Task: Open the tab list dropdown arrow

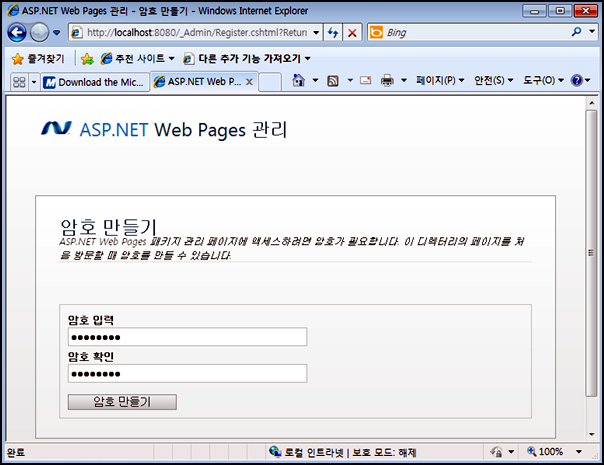Action: (x=34, y=82)
